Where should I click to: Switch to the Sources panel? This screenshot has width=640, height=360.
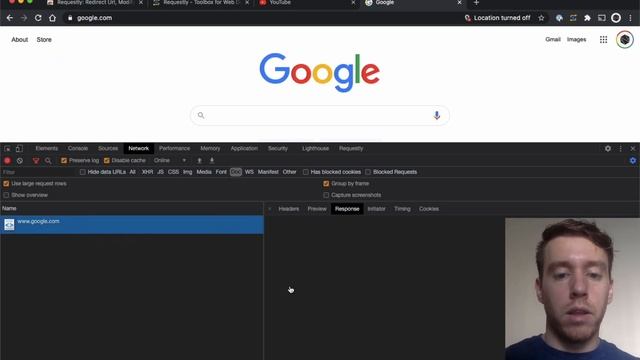(x=108, y=149)
